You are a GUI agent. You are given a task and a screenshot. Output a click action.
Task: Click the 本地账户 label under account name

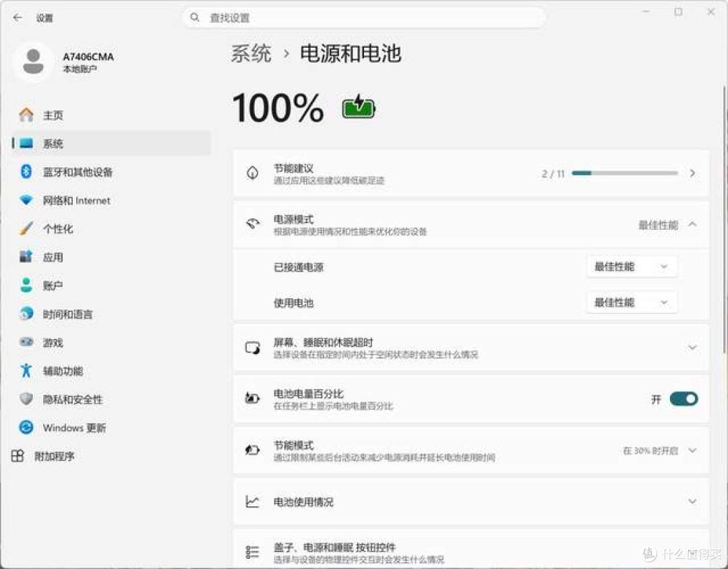pyautogui.click(x=80, y=69)
